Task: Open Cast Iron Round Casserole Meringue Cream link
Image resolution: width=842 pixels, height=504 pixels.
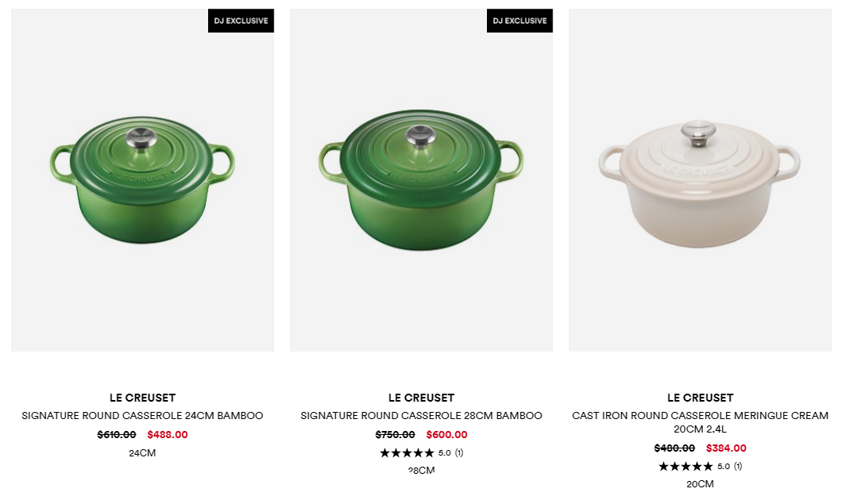Action: coord(700,422)
